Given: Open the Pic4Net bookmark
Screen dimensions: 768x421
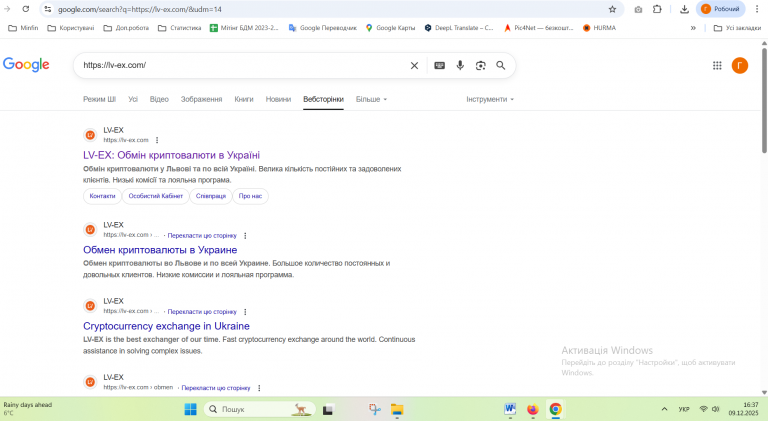Looking at the screenshot, I should (x=538, y=28).
